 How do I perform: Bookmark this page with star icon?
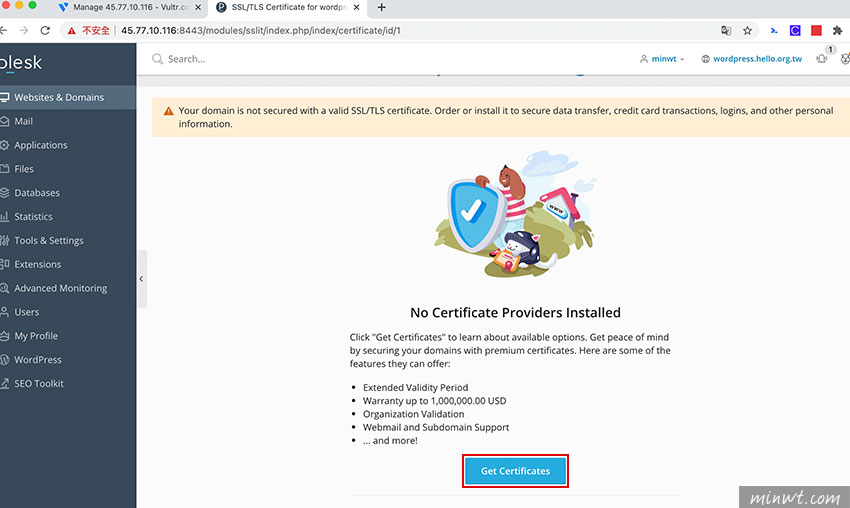[x=748, y=30]
